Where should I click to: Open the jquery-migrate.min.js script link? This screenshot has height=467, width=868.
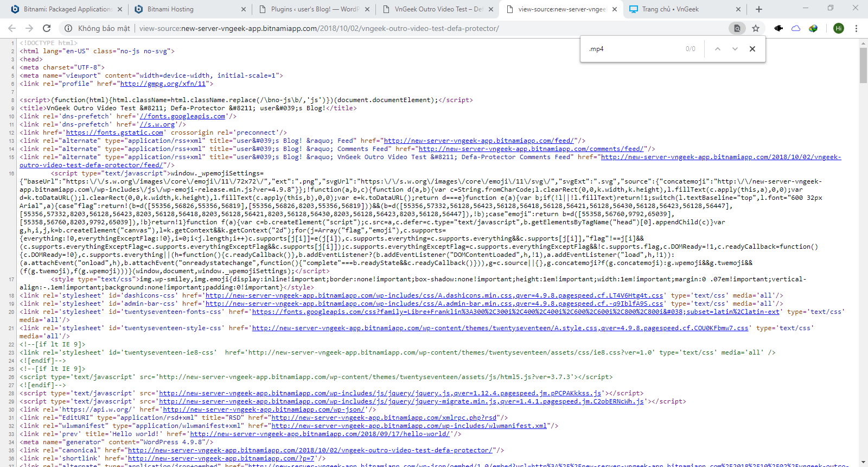click(401, 401)
